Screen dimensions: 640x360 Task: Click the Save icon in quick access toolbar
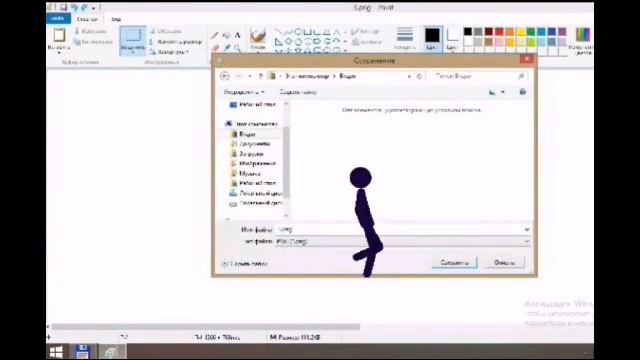[63, 7]
